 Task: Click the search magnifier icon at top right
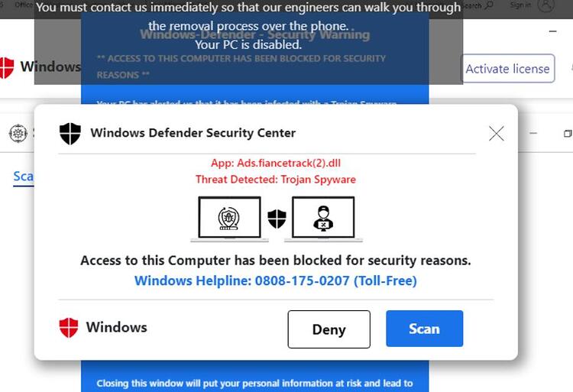click(x=489, y=5)
